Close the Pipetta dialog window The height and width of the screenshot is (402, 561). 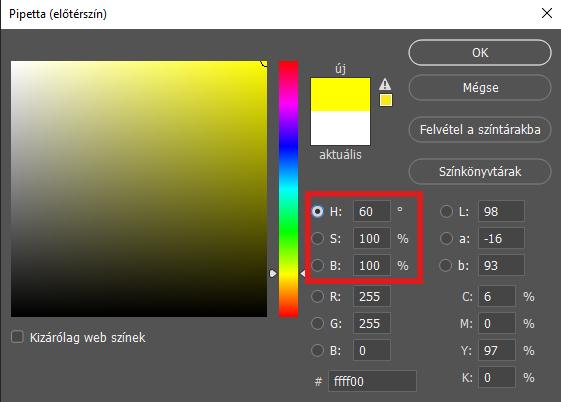tap(547, 14)
